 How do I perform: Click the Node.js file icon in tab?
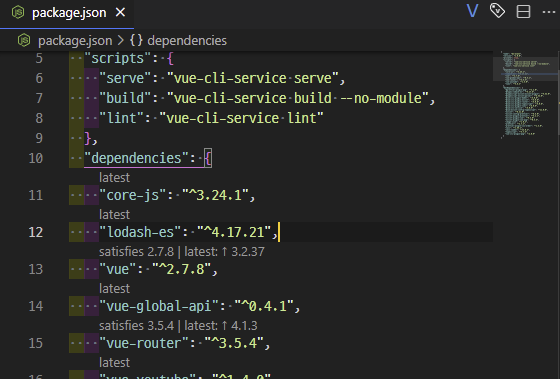click(18, 13)
